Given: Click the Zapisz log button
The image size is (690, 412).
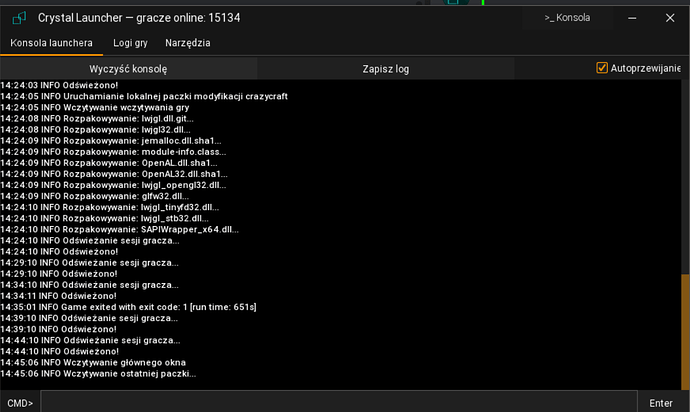Looking at the screenshot, I should point(385,69).
